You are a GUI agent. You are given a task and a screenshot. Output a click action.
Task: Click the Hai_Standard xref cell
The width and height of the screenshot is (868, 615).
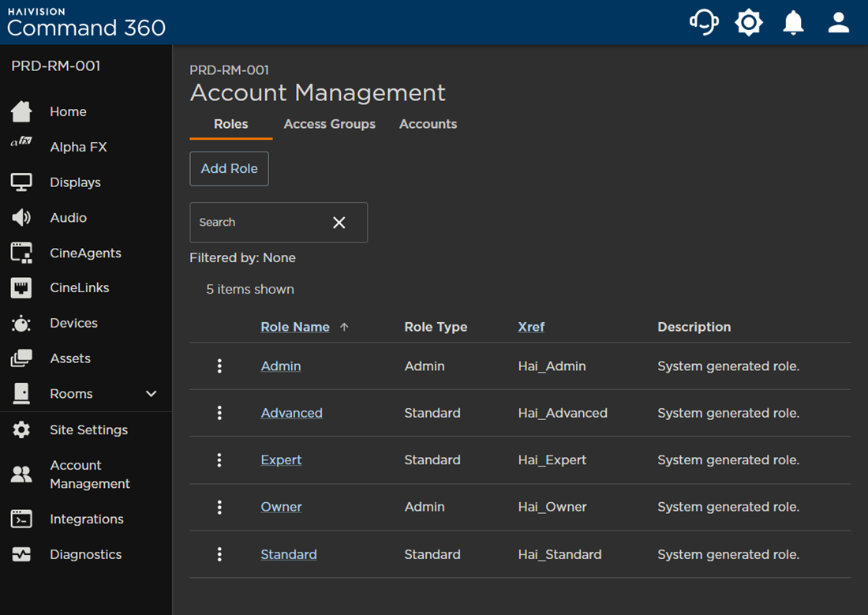pos(559,554)
